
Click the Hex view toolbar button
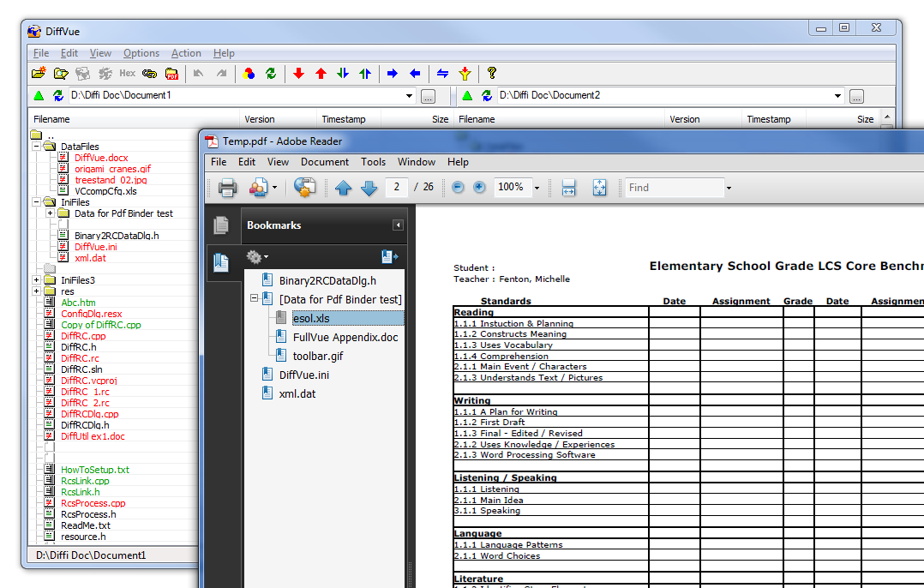pyautogui.click(x=127, y=73)
